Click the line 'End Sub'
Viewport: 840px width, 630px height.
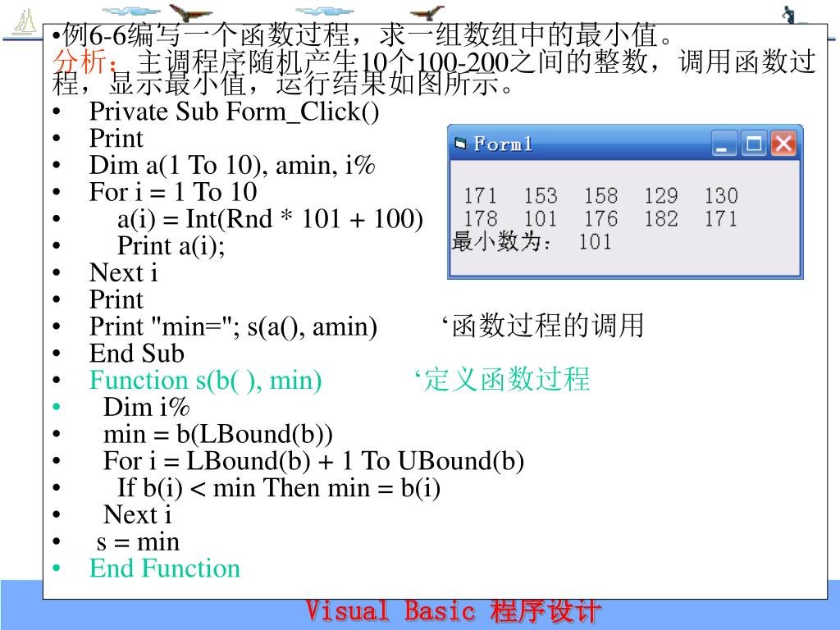tap(137, 354)
